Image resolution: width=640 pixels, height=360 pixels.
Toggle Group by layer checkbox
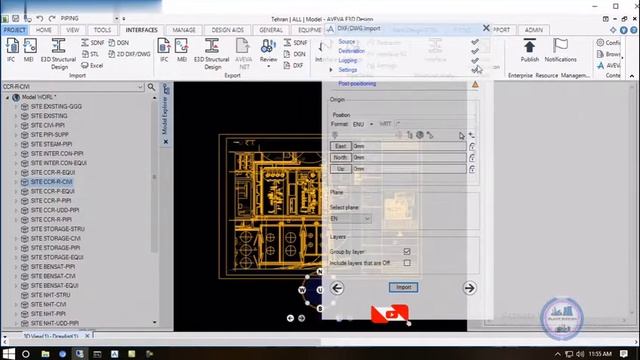[407, 252]
